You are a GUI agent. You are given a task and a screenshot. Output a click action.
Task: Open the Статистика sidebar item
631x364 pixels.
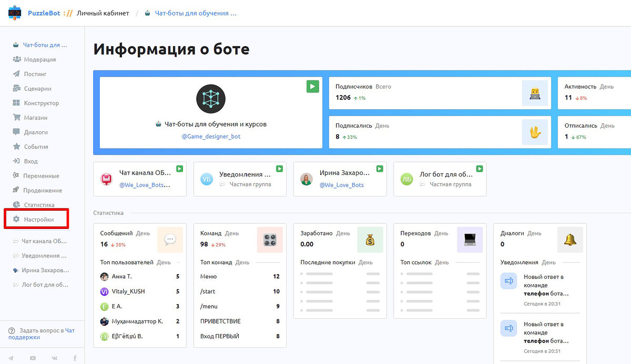(x=39, y=205)
